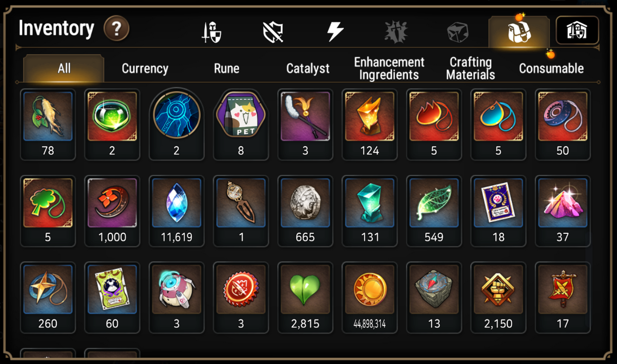This screenshot has width=617, height=364.
Task: Switch to the Currency tab
Action: pyautogui.click(x=145, y=68)
